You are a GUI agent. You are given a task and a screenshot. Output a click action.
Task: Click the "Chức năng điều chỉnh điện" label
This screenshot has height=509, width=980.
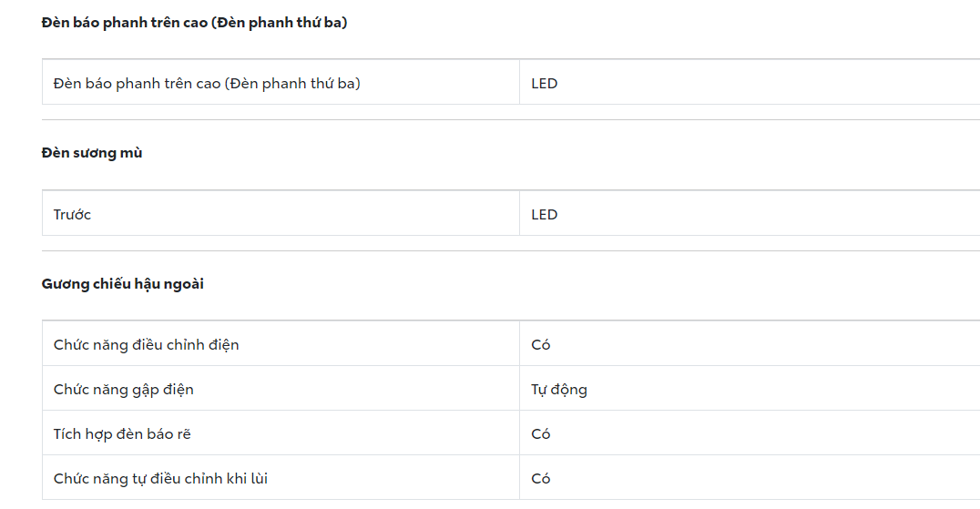pos(147,345)
